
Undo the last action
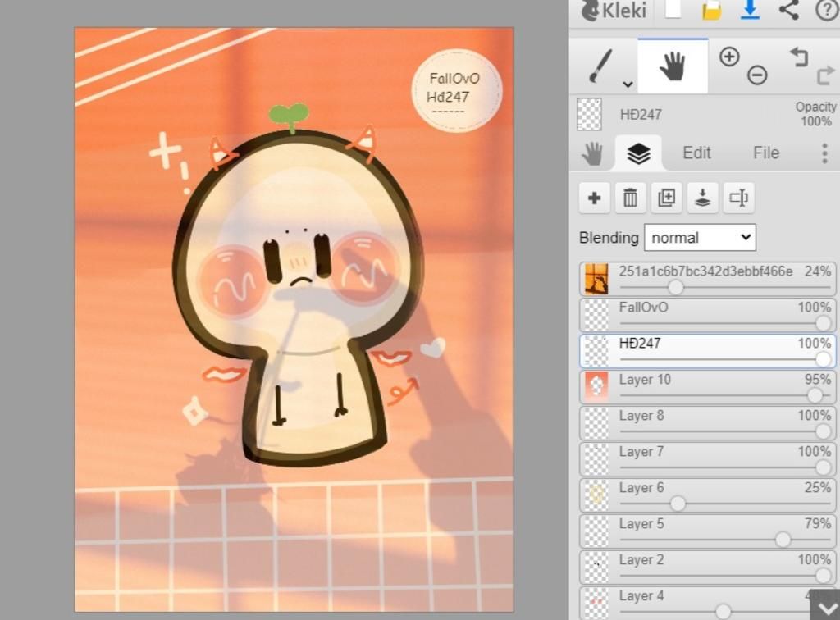pyautogui.click(x=799, y=57)
